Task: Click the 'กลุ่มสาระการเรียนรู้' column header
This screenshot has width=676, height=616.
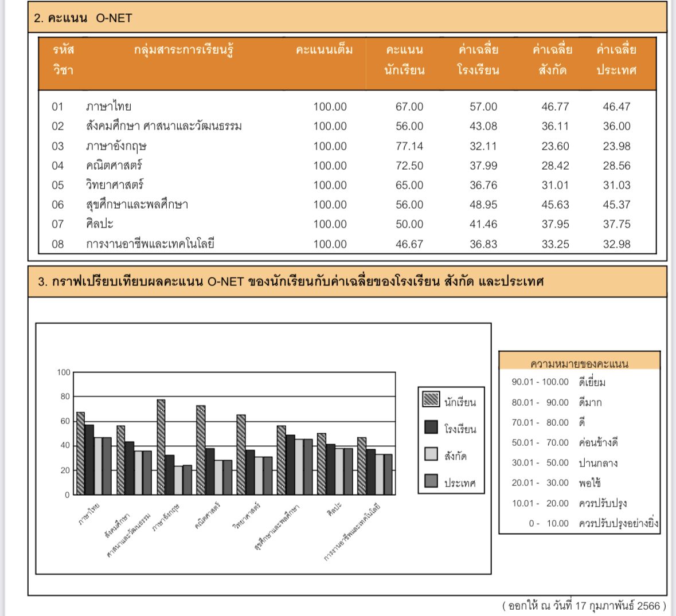Action: 183,51
